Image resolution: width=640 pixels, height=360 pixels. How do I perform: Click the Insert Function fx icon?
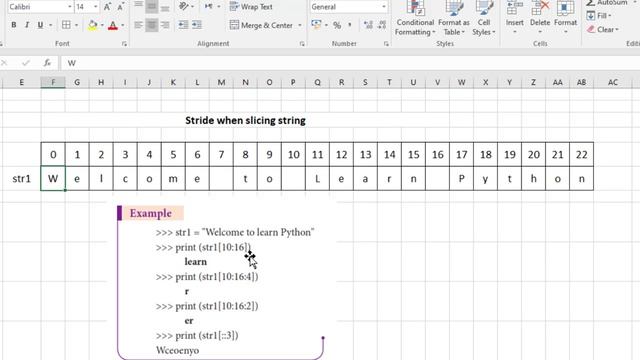[47, 63]
